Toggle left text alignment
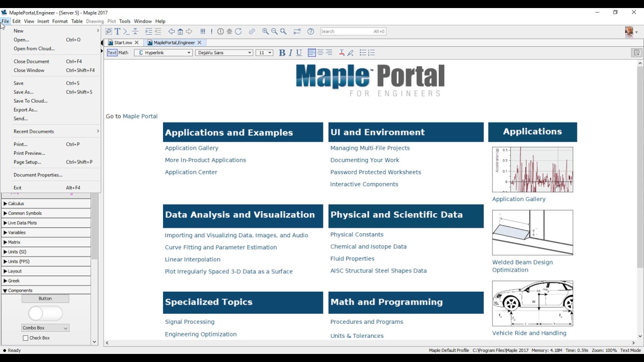This screenshot has height=362, width=644. pos(311,52)
